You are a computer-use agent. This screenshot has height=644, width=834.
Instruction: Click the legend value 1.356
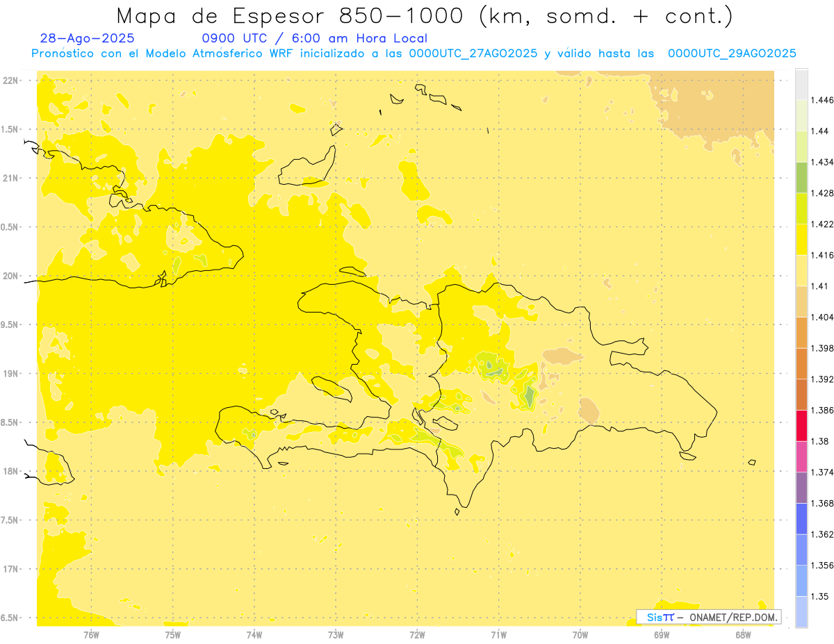tap(821, 565)
